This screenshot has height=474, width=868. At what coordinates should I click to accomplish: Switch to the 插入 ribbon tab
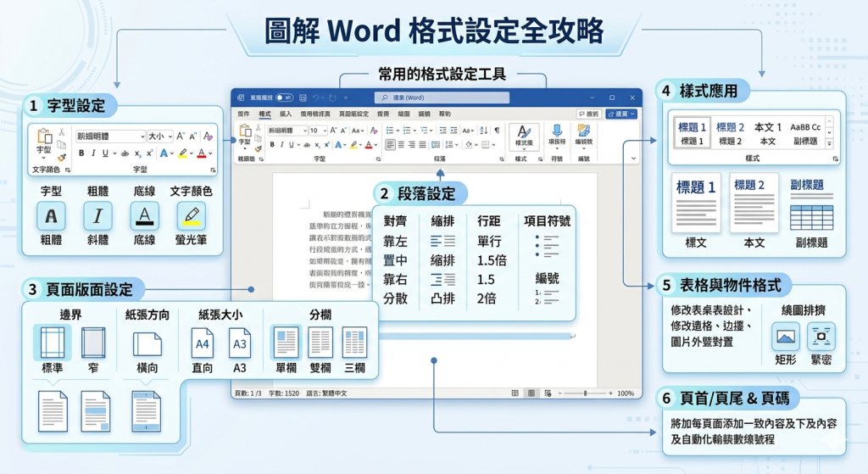[x=286, y=114]
